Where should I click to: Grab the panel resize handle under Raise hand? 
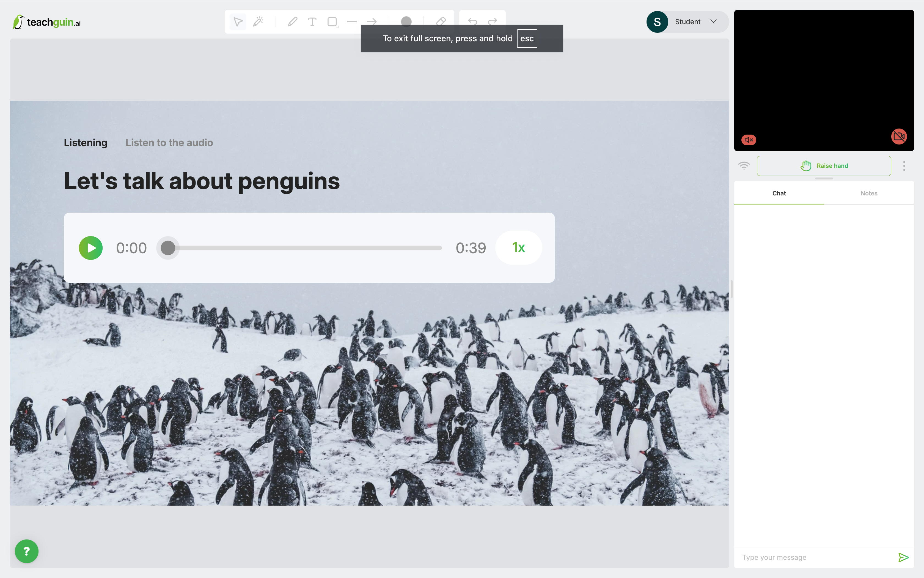(x=824, y=179)
